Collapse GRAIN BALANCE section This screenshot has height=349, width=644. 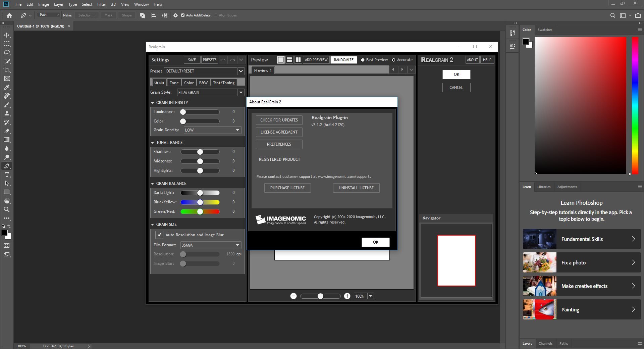152,184
